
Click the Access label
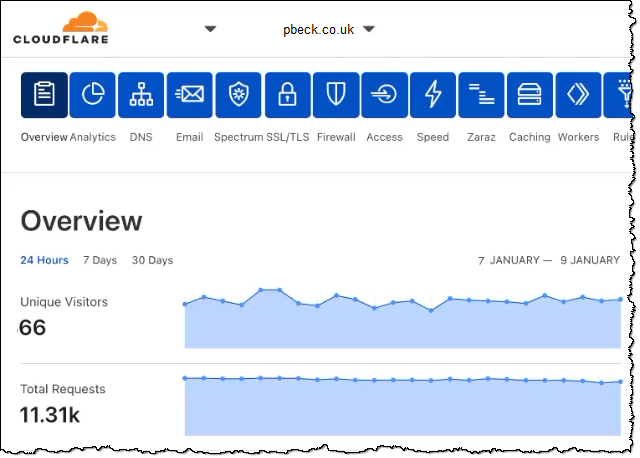(384, 137)
